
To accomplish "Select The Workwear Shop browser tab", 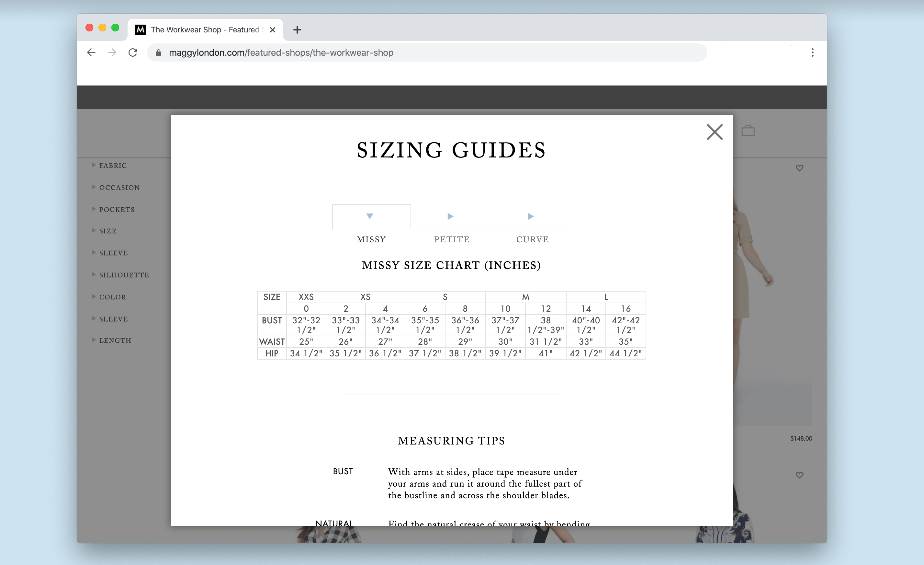I will [x=205, y=29].
